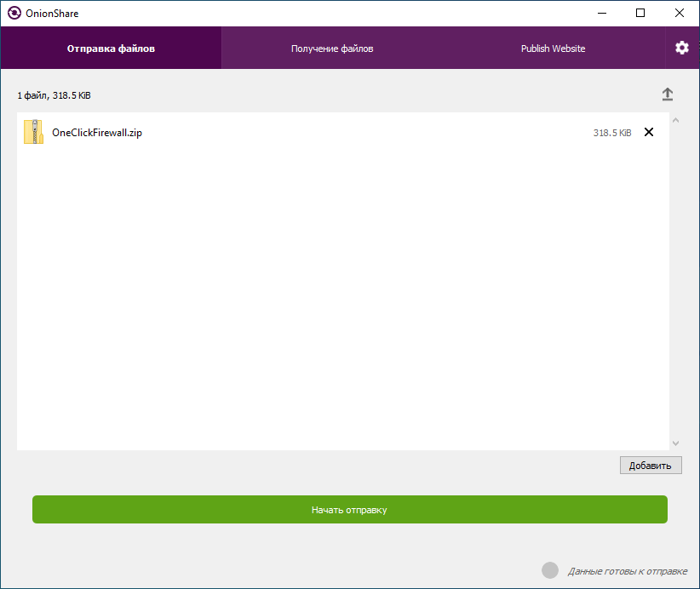Image resolution: width=700 pixels, height=589 pixels.
Task: Click the '1 файл, 318.5 KiB' summary text
Action: pyautogui.click(x=54, y=95)
